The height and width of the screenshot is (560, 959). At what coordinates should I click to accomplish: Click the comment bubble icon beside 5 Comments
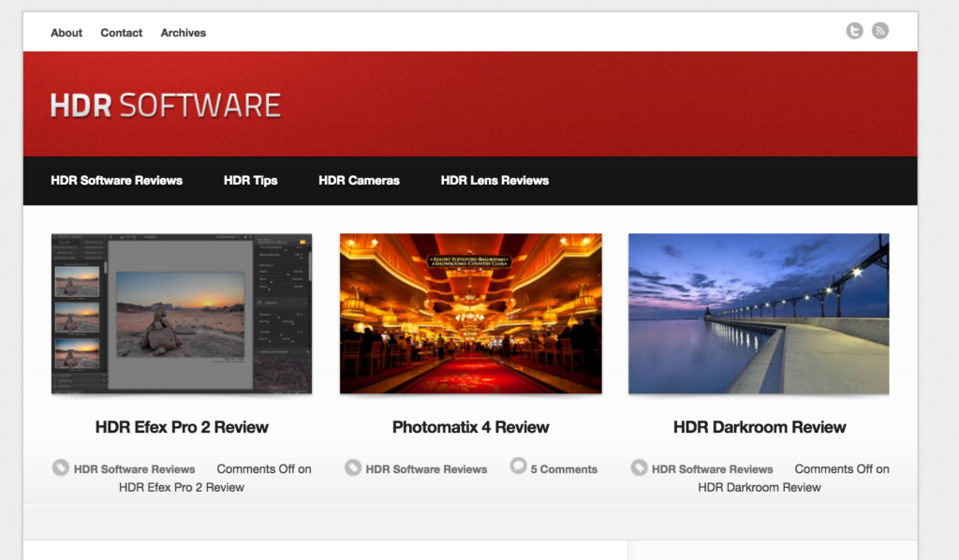519,466
